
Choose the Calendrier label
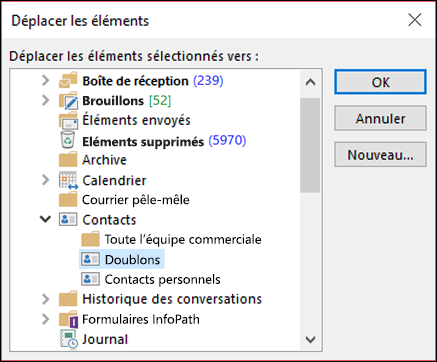pos(114,180)
